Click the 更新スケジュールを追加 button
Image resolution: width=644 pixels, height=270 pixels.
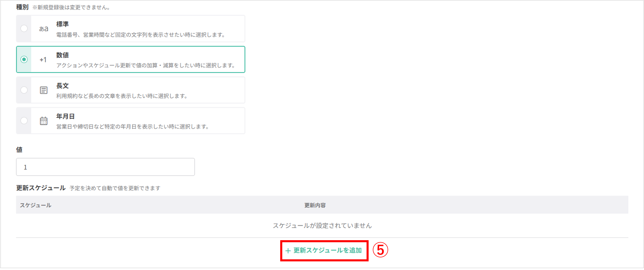click(x=324, y=250)
